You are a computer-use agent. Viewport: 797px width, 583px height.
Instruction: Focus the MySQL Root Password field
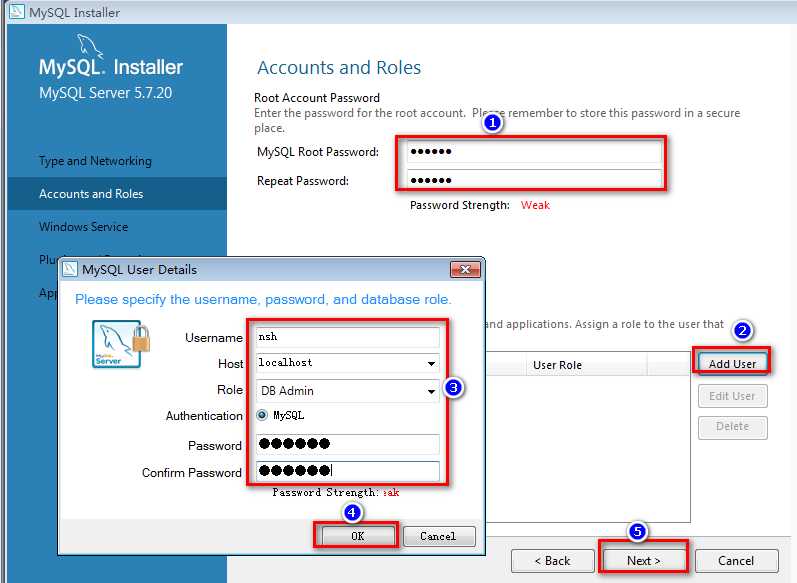(x=534, y=151)
